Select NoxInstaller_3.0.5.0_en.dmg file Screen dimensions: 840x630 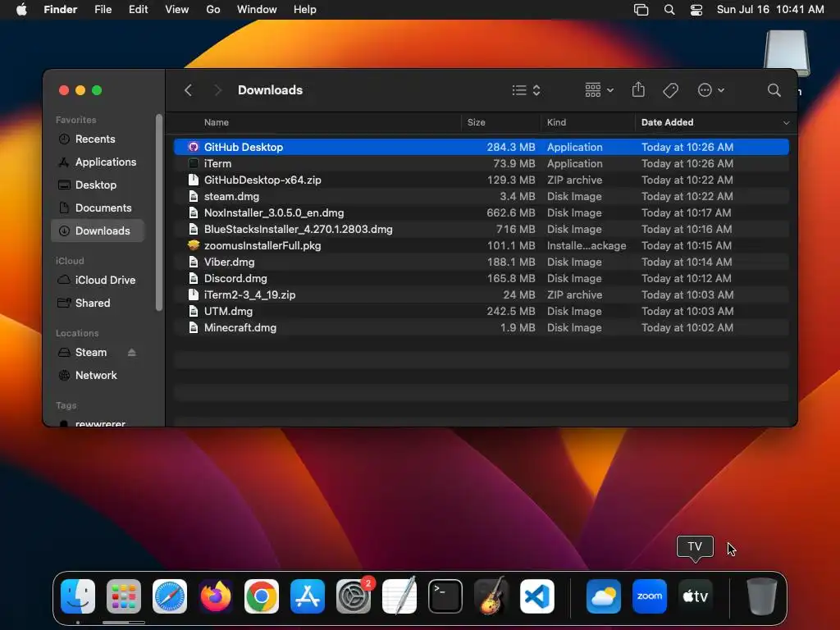(x=481, y=212)
